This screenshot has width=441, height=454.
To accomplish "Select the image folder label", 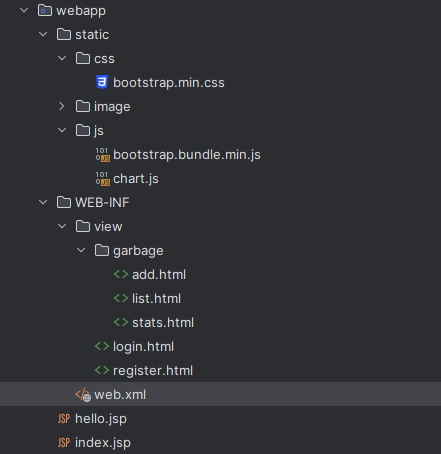I will (112, 107).
